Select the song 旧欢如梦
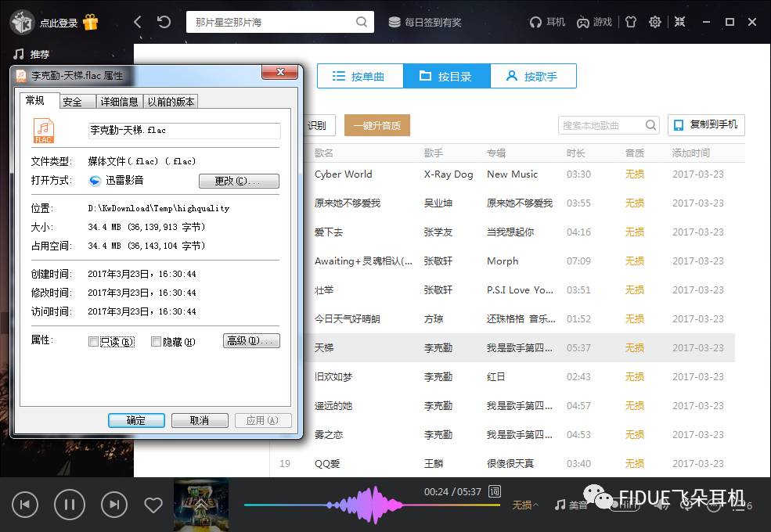Image resolution: width=771 pixels, height=532 pixels. [333, 377]
